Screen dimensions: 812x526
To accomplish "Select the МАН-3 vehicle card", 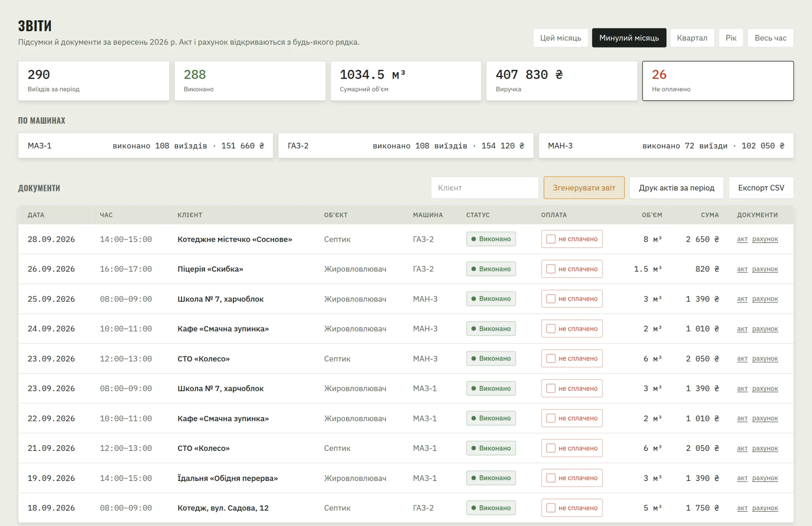I will click(x=666, y=146).
